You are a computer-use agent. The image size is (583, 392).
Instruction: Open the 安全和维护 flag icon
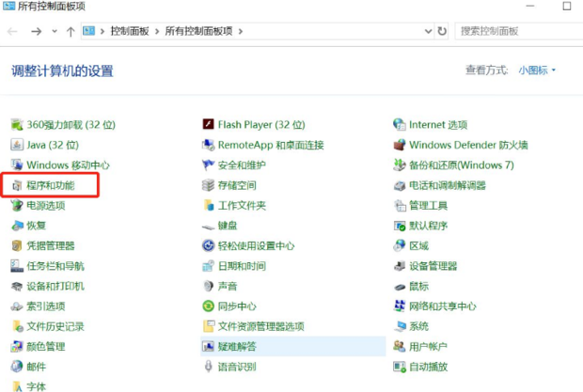pyautogui.click(x=208, y=165)
